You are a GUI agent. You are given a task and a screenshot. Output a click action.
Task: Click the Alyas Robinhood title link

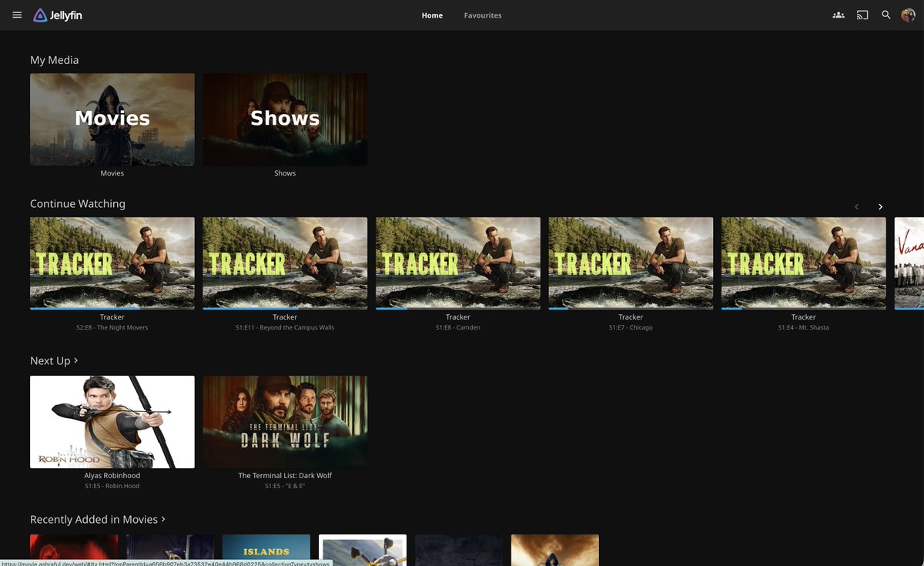pos(112,476)
